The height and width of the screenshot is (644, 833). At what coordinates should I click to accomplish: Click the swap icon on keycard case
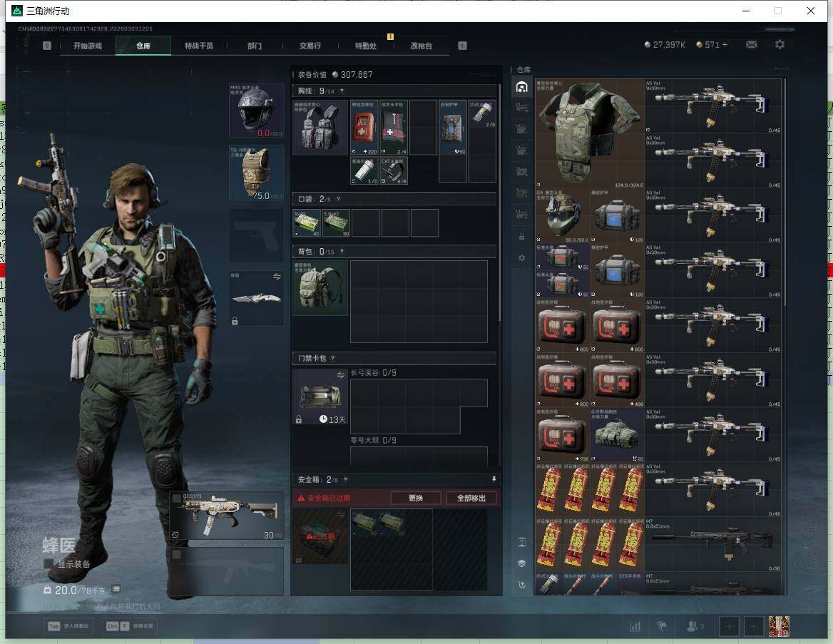(340, 375)
